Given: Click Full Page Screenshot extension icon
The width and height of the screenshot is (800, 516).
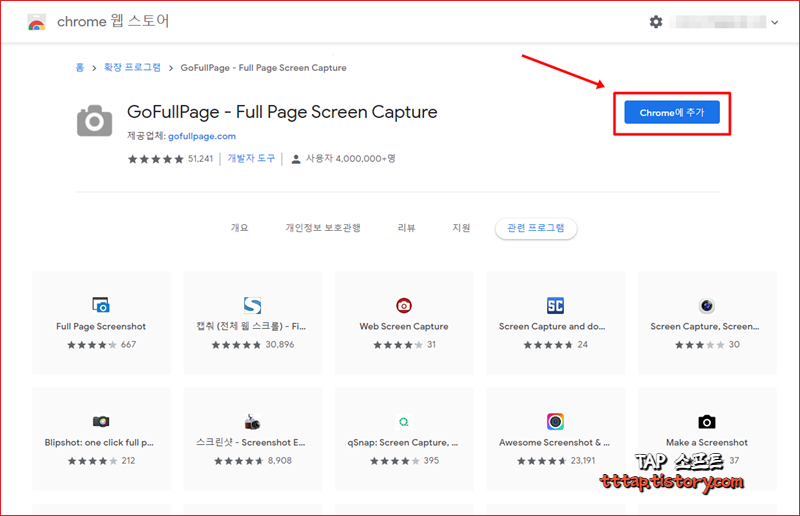Looking at the screenshot, I should (x=101, y=305).
